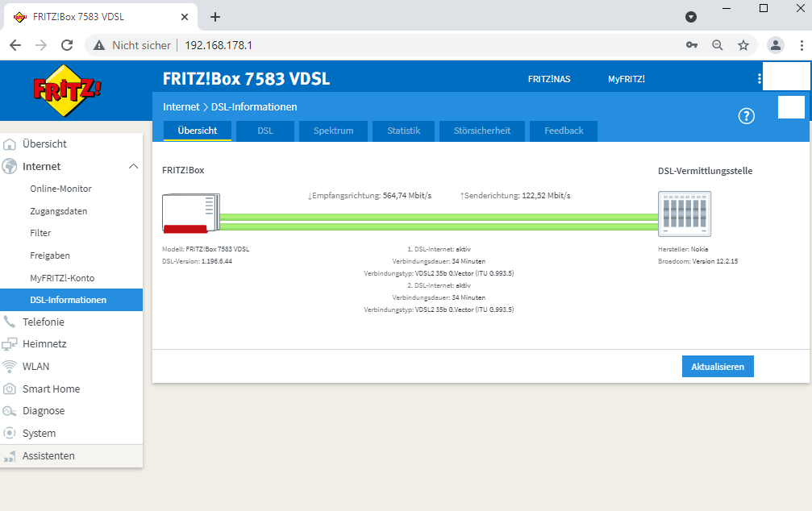Click the Internet globe icon
812x511 pixels.
10,166
